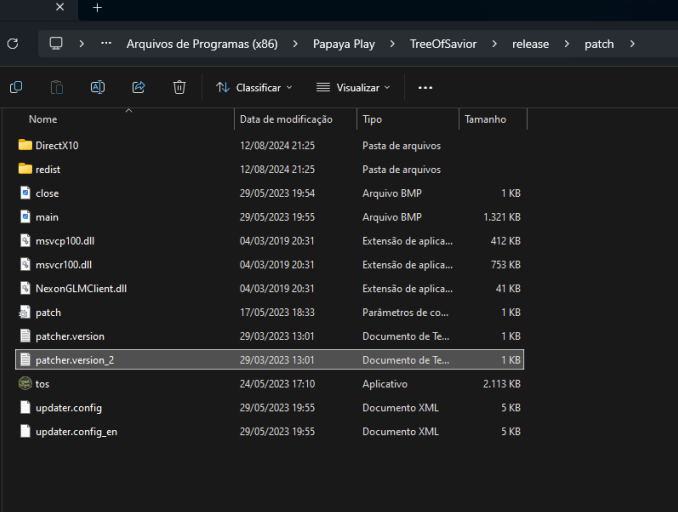Click the 17/05/2023 18:33 date for patch

tap(277, 312)
